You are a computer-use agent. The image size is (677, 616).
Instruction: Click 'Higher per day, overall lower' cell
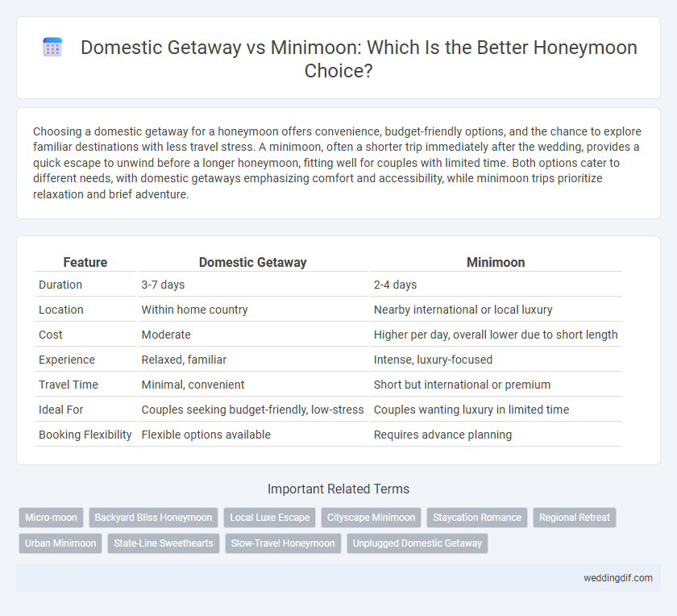(x=496, y=335)
